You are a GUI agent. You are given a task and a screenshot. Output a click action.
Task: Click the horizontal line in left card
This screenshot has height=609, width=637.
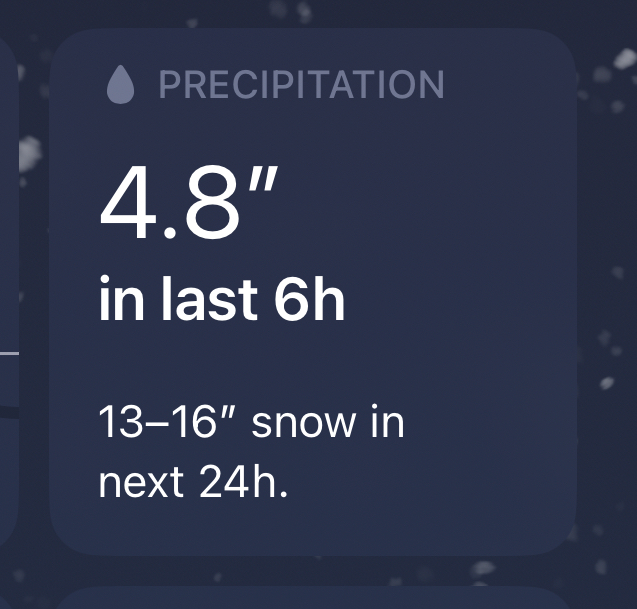8,353
